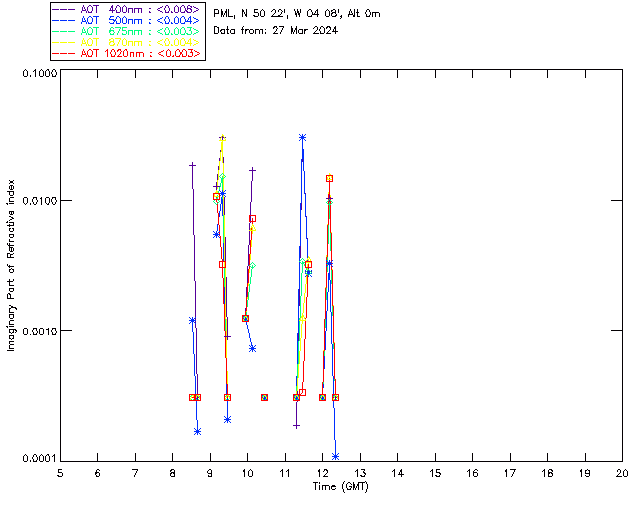Click the x-axis tick label 13

(360, 473)
